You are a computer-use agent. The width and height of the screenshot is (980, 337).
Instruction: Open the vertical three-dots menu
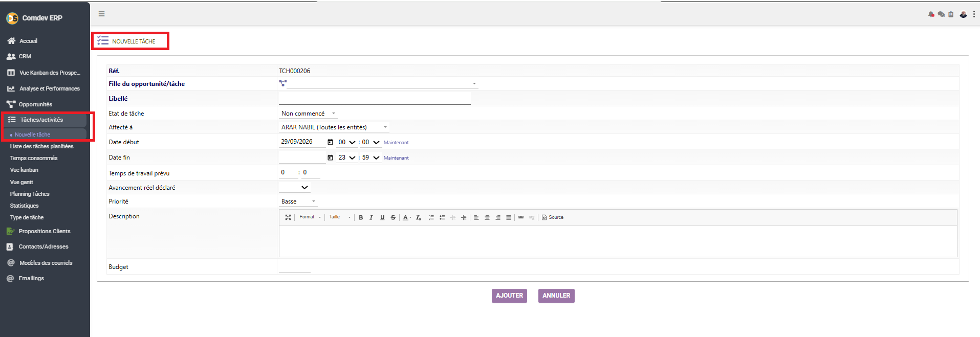974,14
